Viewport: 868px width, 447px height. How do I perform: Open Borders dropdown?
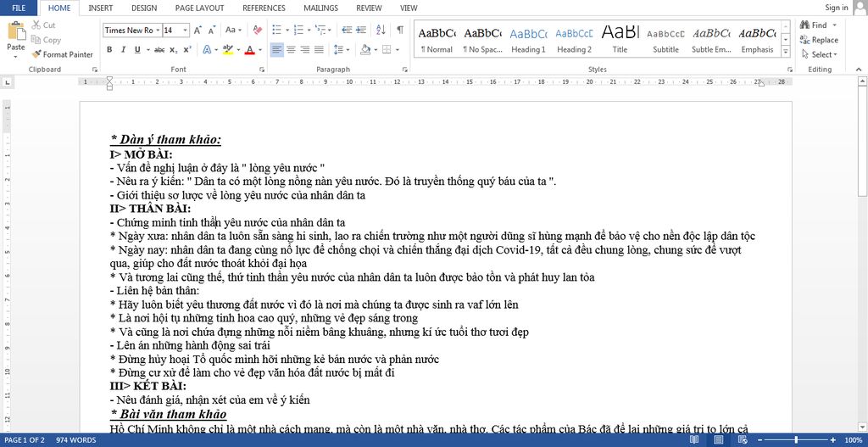coord(398,50)
